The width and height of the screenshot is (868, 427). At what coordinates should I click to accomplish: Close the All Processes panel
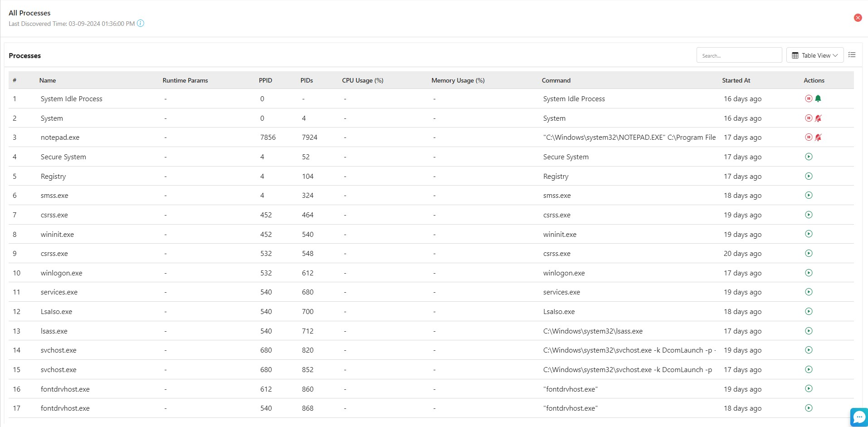click(858, 18)
